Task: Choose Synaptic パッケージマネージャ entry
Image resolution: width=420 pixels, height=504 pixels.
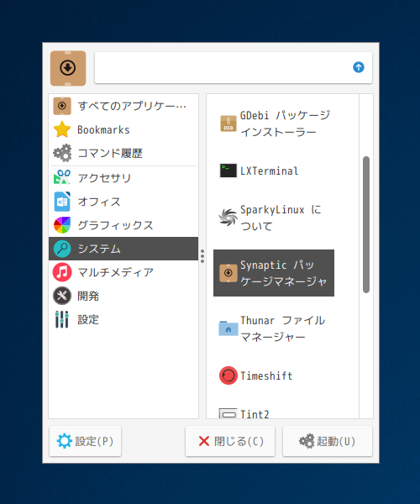Action: [x=274, y=273]
